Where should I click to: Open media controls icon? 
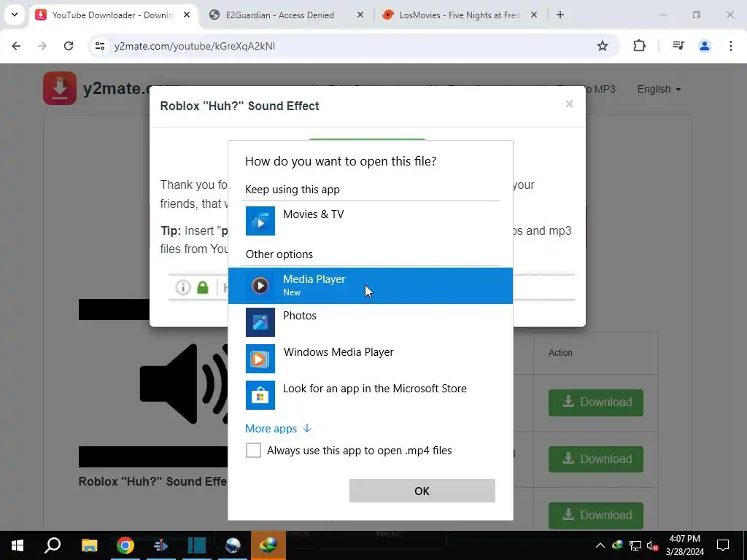(678, 46)
